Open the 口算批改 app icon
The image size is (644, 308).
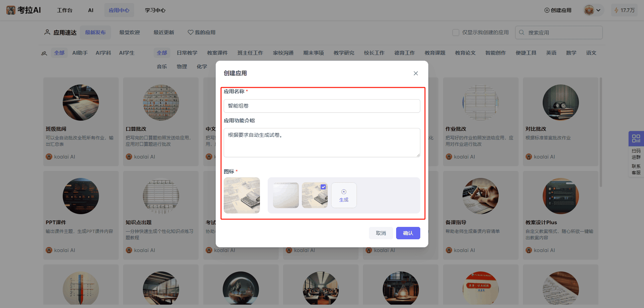pyautogui.click(x=161, y=103)
